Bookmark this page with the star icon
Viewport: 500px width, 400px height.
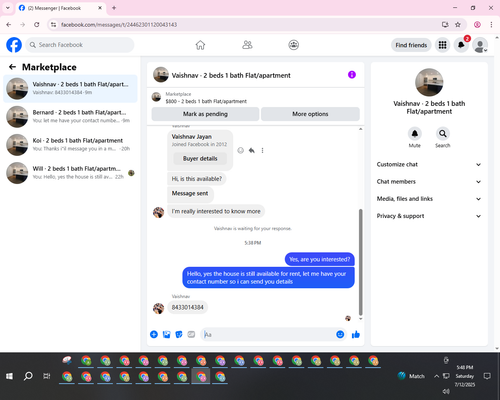458,25
